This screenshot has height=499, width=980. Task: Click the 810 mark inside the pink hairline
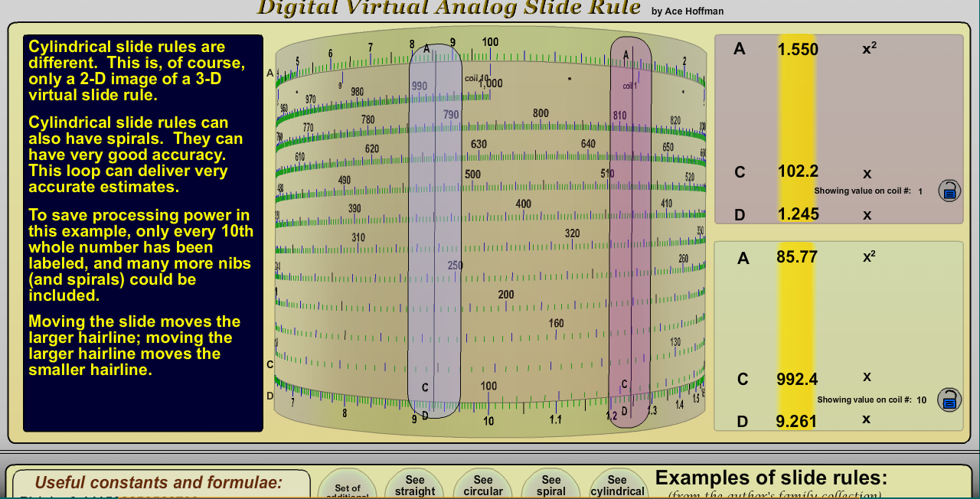point(619,116)
